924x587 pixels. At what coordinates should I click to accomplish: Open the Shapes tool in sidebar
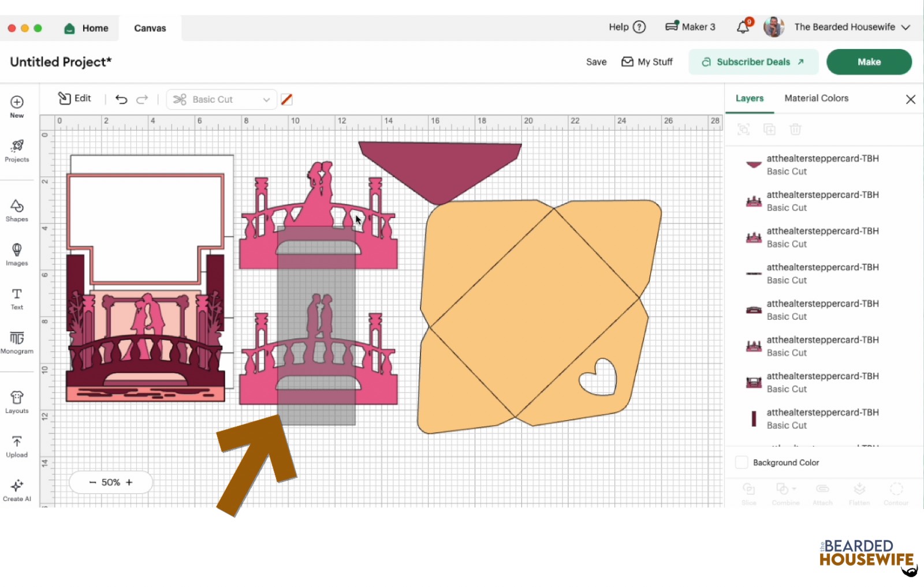click(x=17, y=210)
